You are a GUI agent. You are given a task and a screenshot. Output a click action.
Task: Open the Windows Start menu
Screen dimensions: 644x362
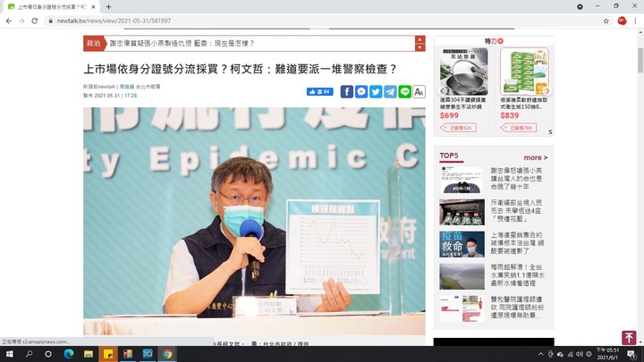tap(9, 354)
